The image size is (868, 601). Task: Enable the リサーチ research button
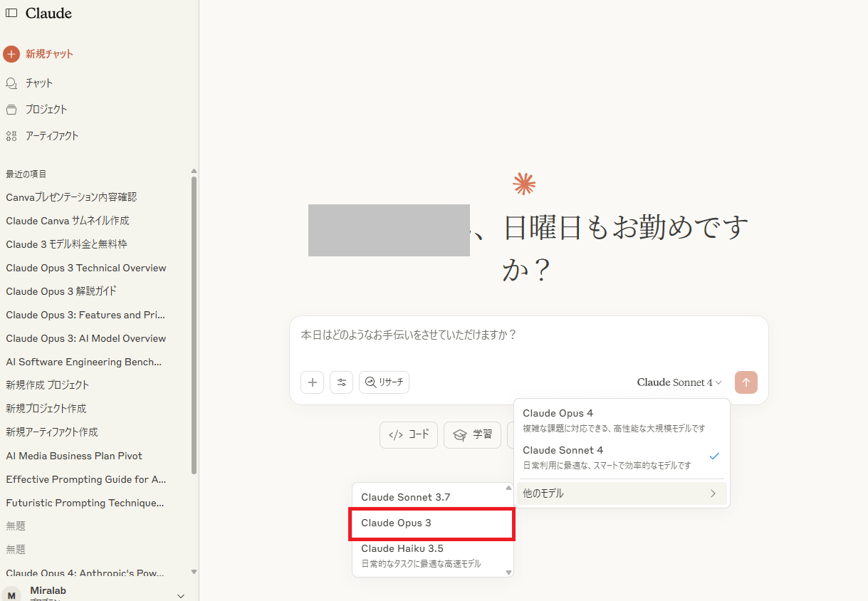[384, 382]
